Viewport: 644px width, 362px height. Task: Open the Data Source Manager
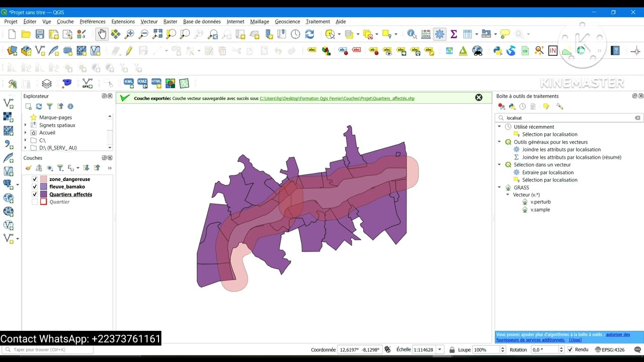click(x=13, y=51)
